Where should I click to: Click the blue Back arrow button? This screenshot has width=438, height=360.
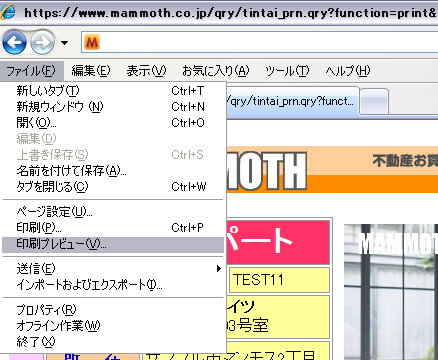click(x=14, y=42)
